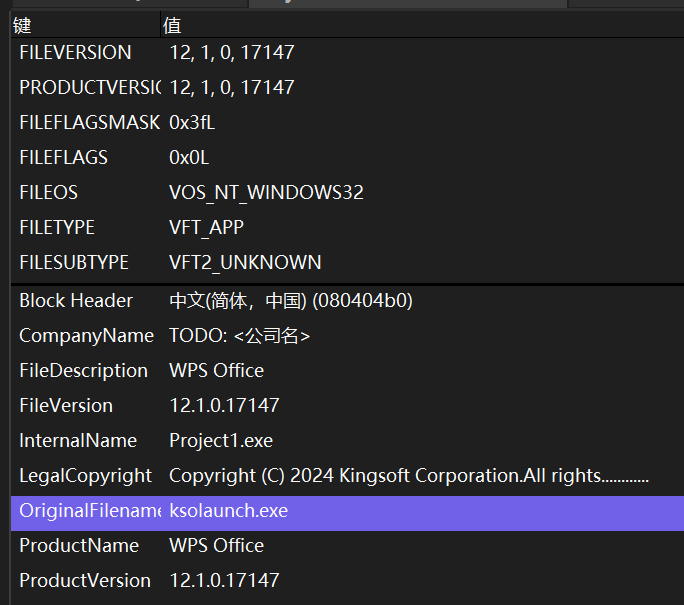This screenshot has width=684, height=605.
Task: Select the PRODUCTVERSION key row
Action: pos(89,88)
